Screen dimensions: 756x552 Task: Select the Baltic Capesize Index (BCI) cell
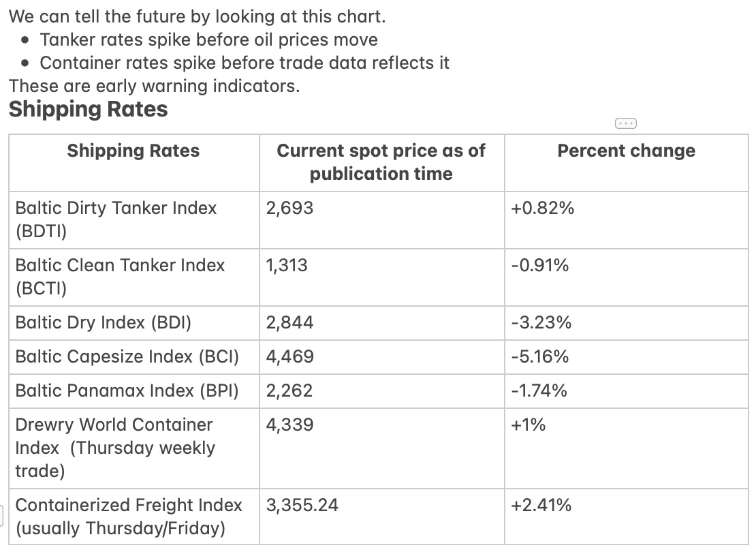134,357
